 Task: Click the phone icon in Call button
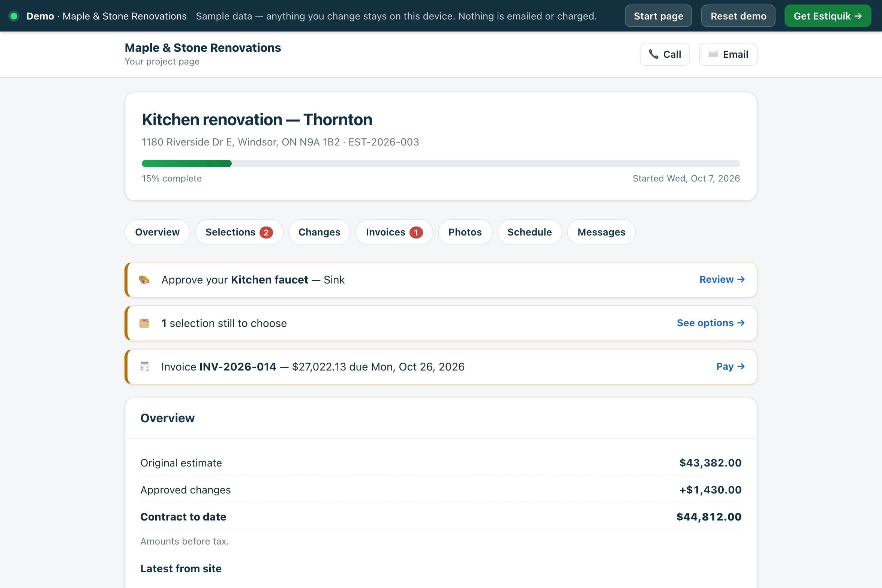point(653,54)
